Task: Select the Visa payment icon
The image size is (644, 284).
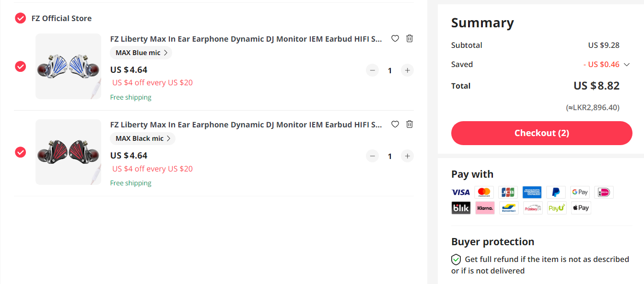Action: click(461, 193)
